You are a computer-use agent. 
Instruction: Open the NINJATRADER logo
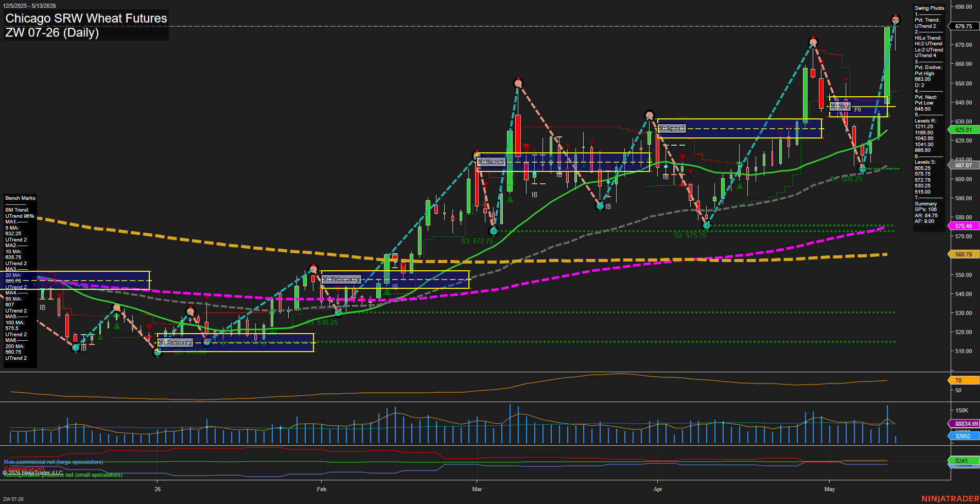950,498
